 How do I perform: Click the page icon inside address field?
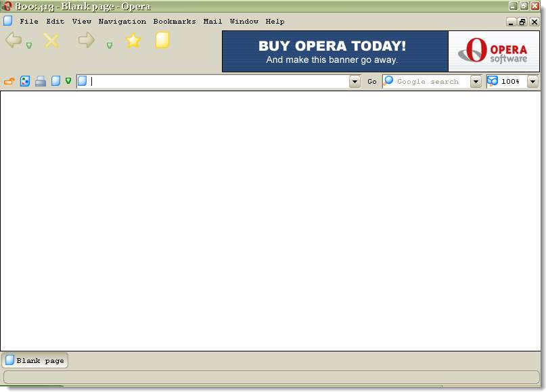[82, 81]
